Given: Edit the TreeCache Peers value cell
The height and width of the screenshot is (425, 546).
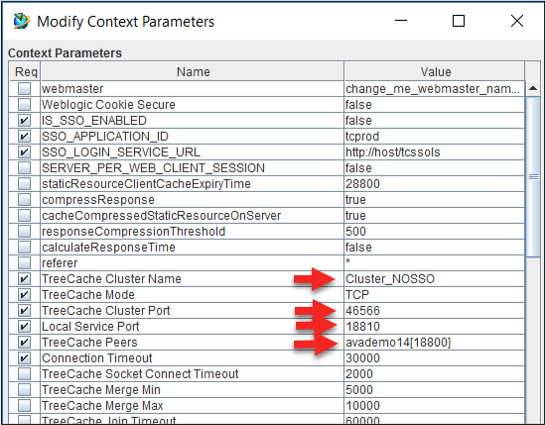Looking at the screenshot, I should pyautogui.click(x=434, y=342).
